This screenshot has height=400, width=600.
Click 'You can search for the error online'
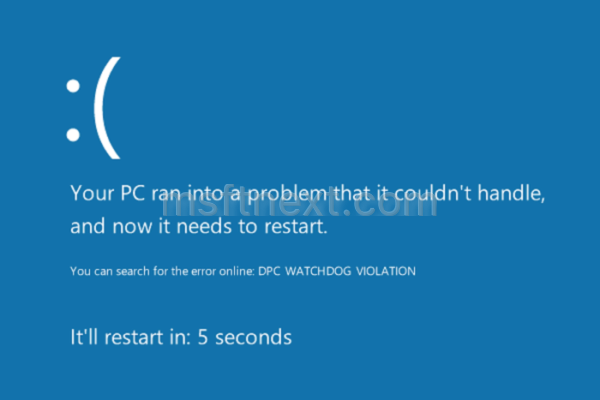click(162, 271)
